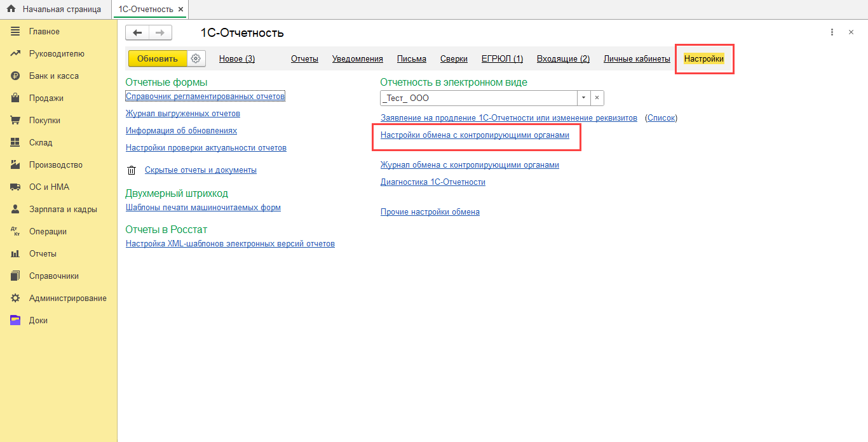Screen dimensions: 868x442
Task: Open Настройки проверки актуальности отчетов link
Action: click(x=206, y=147)
